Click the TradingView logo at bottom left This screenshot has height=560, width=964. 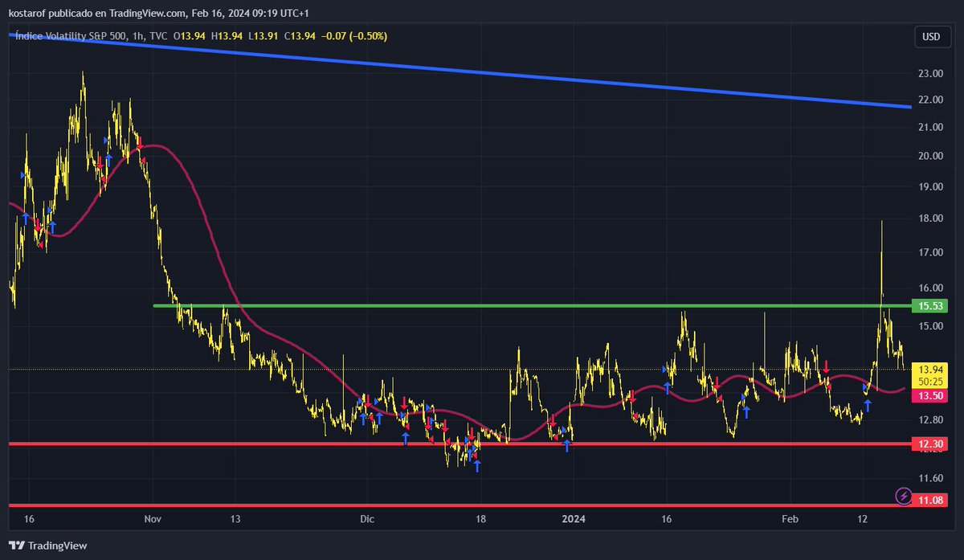[x=49, y=546]
